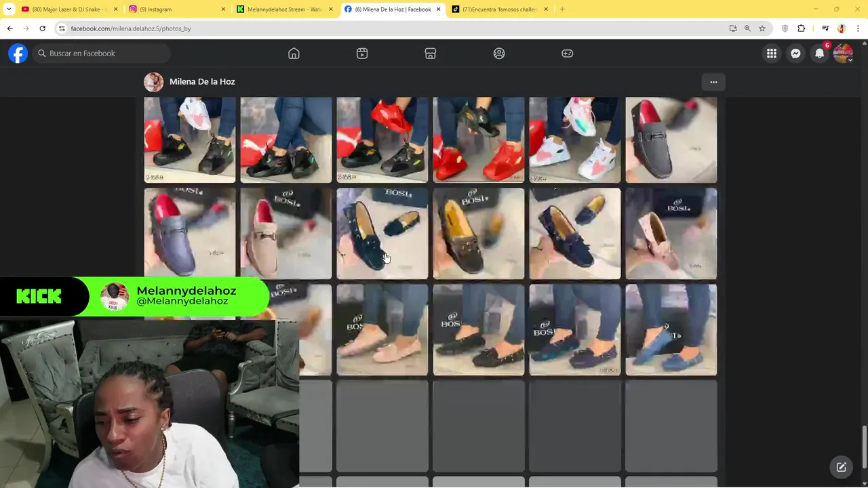Click the browser forward arrow
868x488 pixels.
pos(26,28)
